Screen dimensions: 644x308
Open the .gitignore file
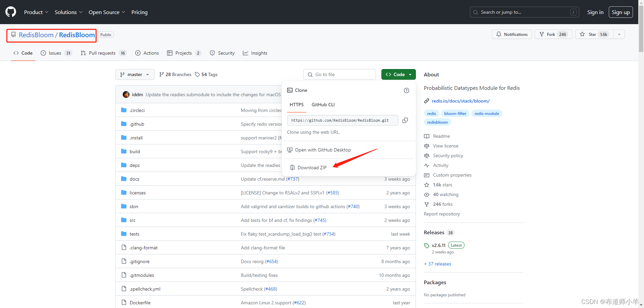coord(140,261)
